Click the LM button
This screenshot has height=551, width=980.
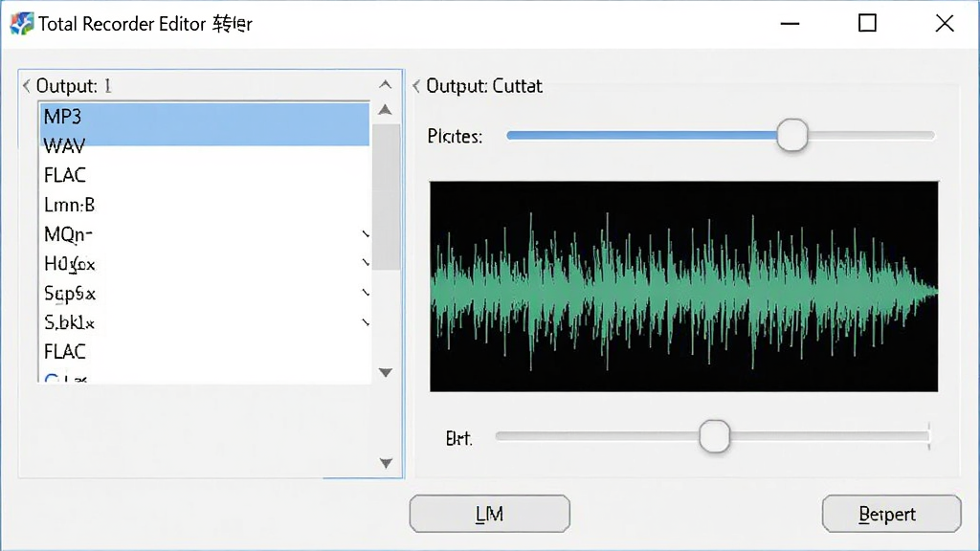(489, 514)
